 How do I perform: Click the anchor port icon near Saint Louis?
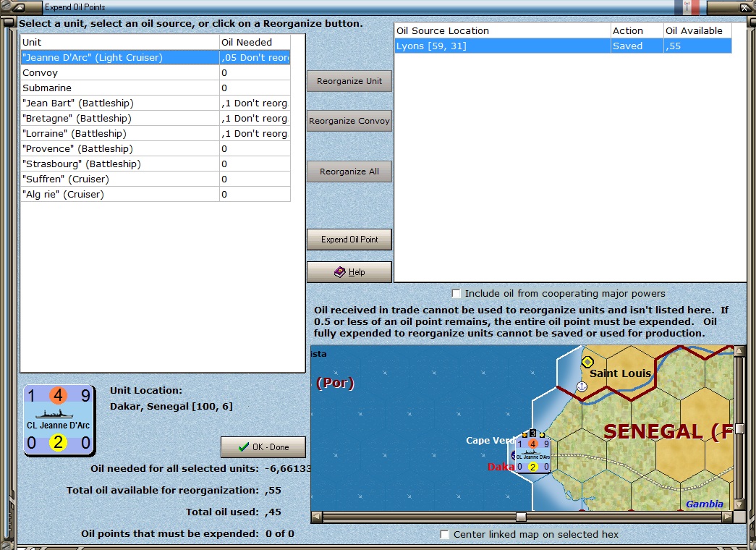[x=582, y=386]
